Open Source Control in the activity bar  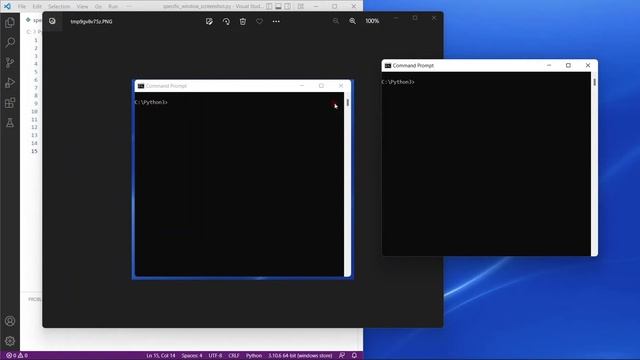pyautogui.click(x=10, y=62)
